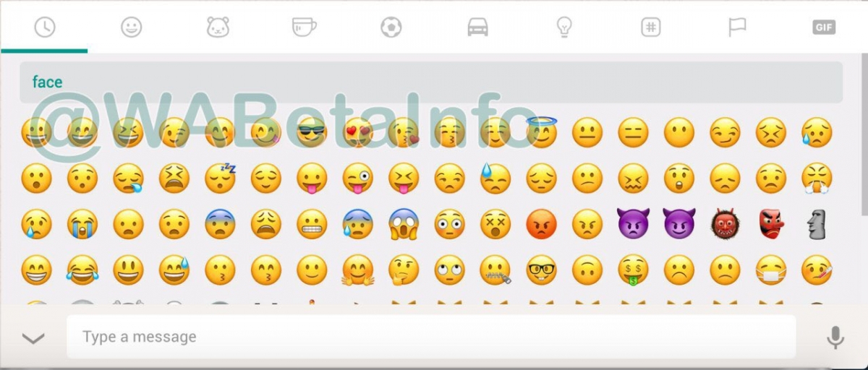Select the face screaming in fear emoji
Viewport: 868px width, 370px height.
(404, 224)
